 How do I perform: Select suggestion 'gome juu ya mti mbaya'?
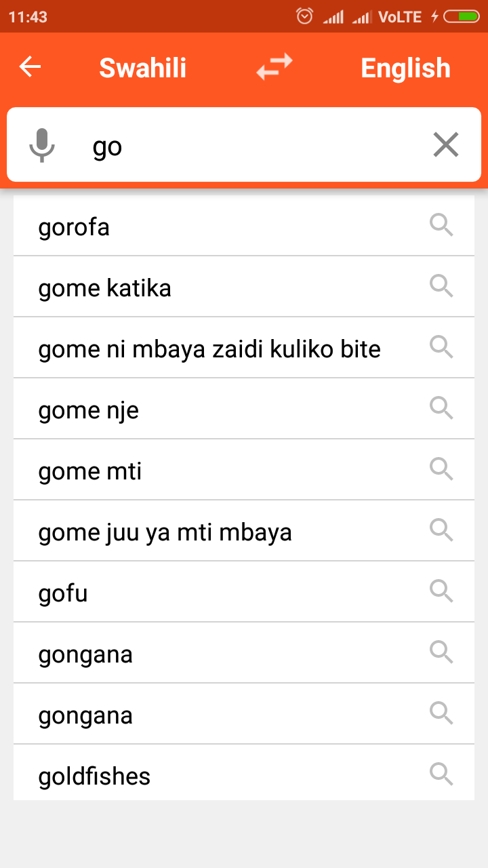point(165,532)
